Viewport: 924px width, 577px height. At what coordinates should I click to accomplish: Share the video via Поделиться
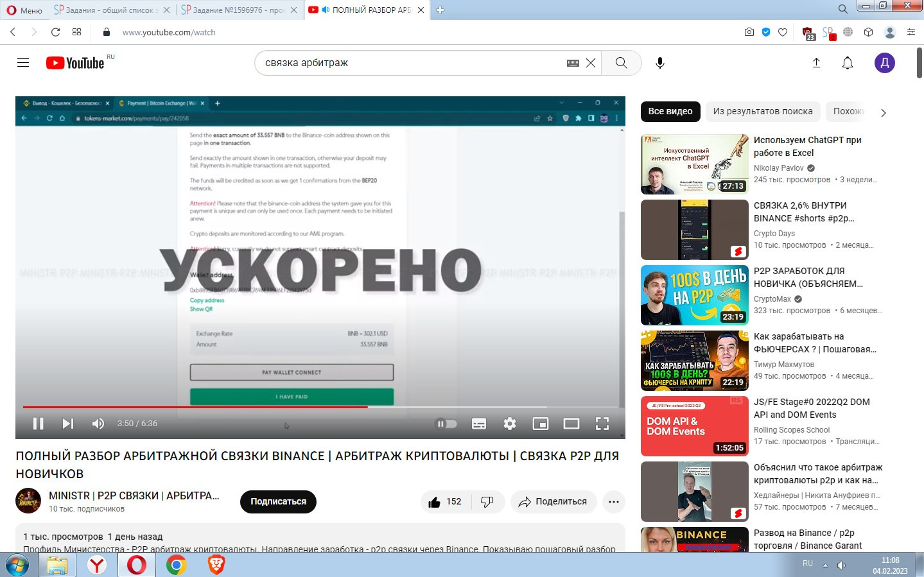point(554,502)
